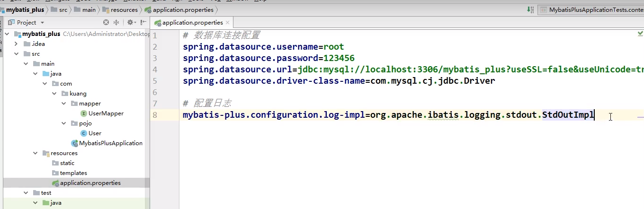Viewport: 644px width, 209px height.
Task: Click application.properties Spring leaf icon in tree
Action: 55,183
